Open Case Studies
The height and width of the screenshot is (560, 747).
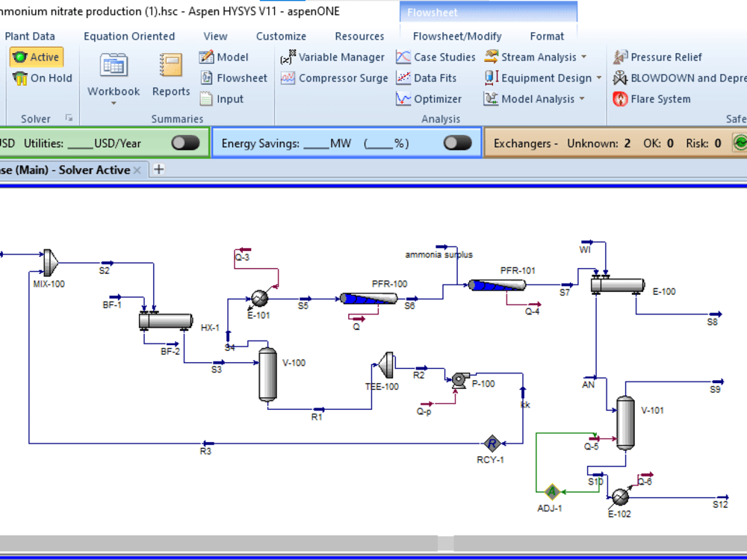point(436,57)
